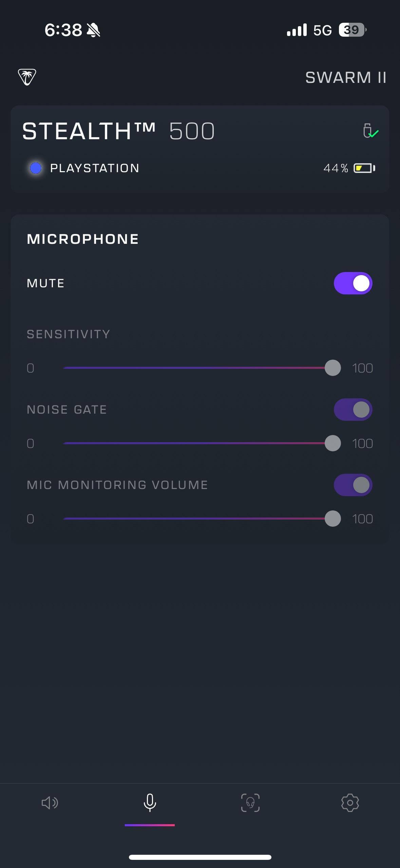The image size is (400, 868).
Task: Open the headset scan tab
Action: [x=250, y=803]
